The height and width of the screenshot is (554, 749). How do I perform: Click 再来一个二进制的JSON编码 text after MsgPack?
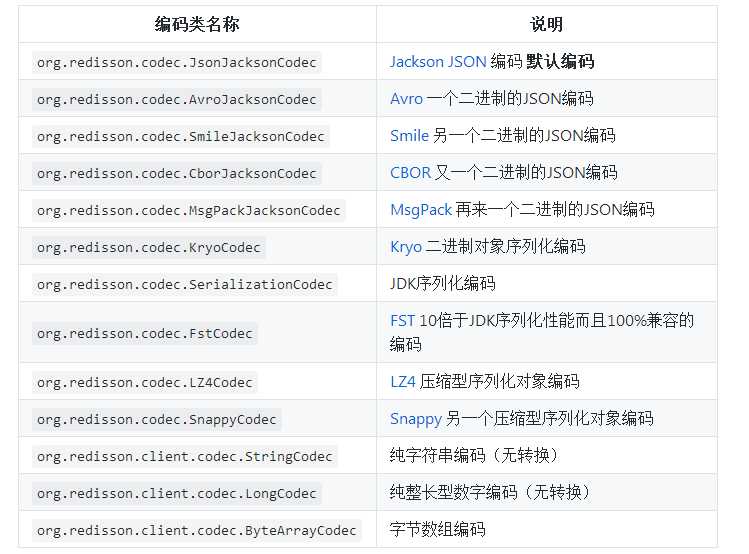point(555,209)
